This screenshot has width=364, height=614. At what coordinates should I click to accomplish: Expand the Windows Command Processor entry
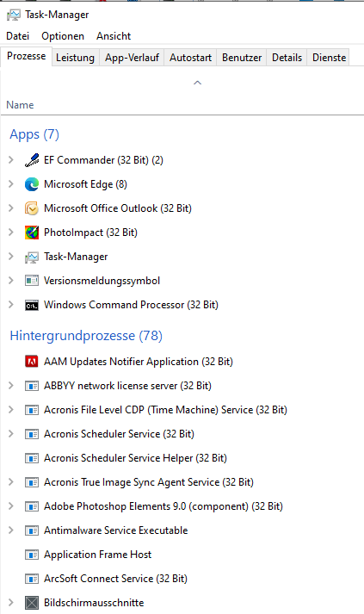pos(11,305)
